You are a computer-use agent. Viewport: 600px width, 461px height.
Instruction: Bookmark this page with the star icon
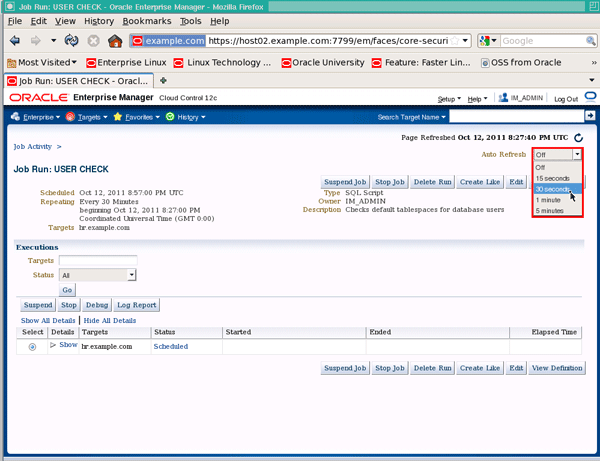point(455,41)
